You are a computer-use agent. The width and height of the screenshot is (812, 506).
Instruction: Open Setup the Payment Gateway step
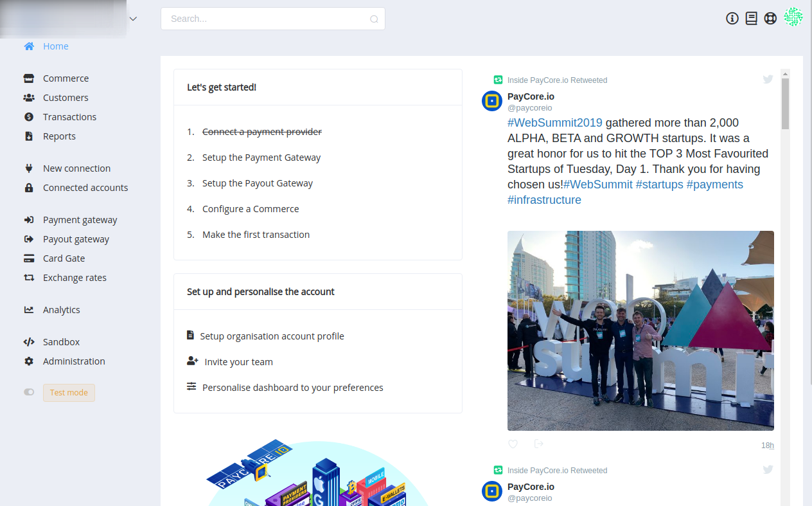261,158
